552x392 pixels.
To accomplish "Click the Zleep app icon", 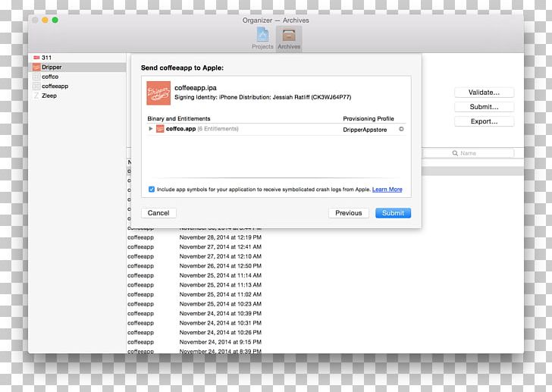I will click(36, 96).
